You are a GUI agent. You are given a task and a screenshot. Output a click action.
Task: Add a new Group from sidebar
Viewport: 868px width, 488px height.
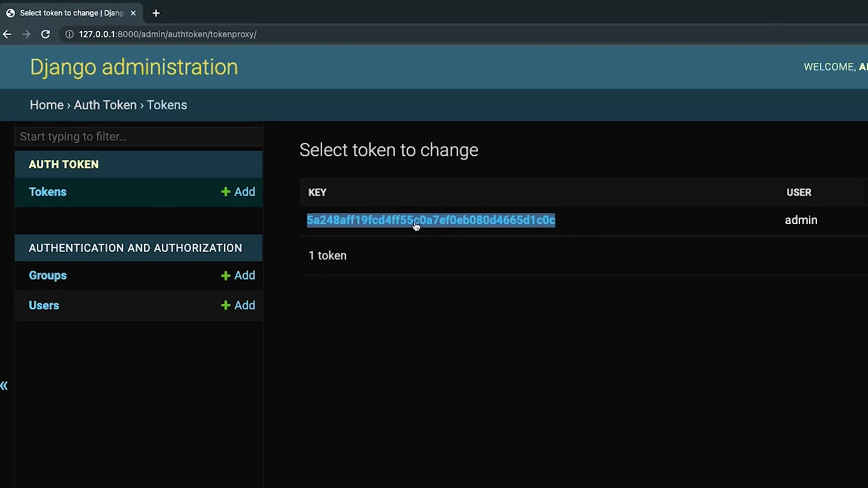[x=238, y=275]
